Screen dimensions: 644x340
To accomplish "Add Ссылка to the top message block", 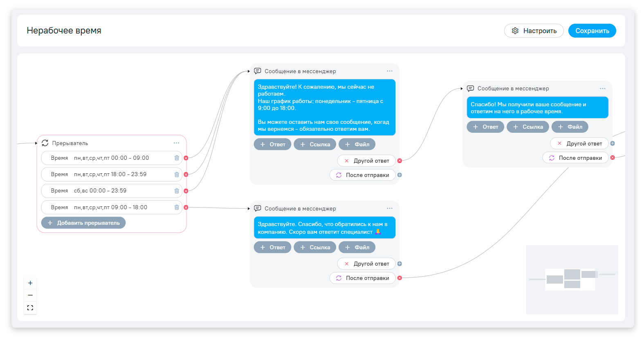I will pyautogui.click(x=315, y=144).
